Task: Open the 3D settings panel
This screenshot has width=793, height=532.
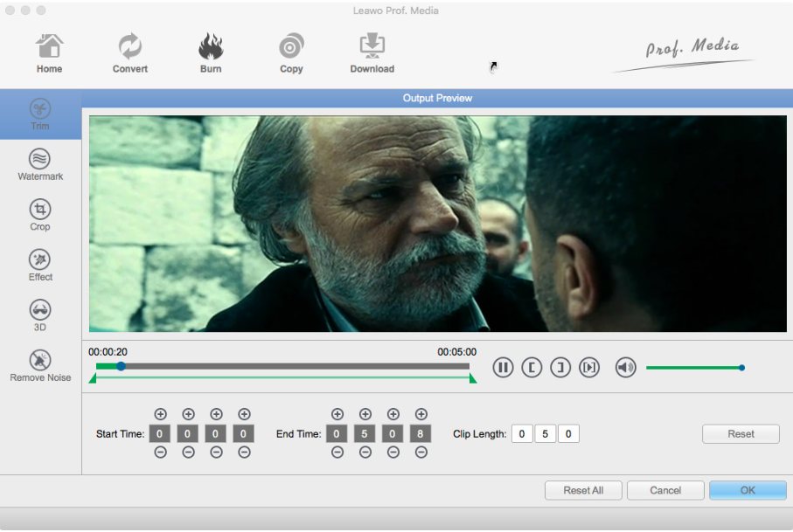Action: [40, 315]
